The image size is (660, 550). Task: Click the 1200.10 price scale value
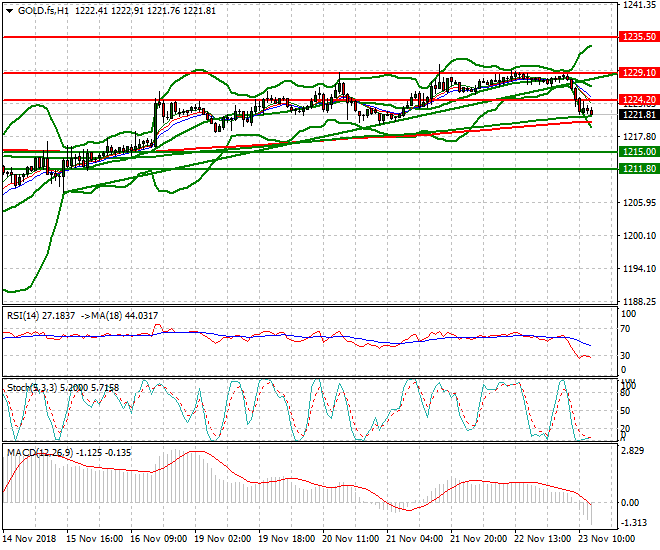(x=639, y=236)
